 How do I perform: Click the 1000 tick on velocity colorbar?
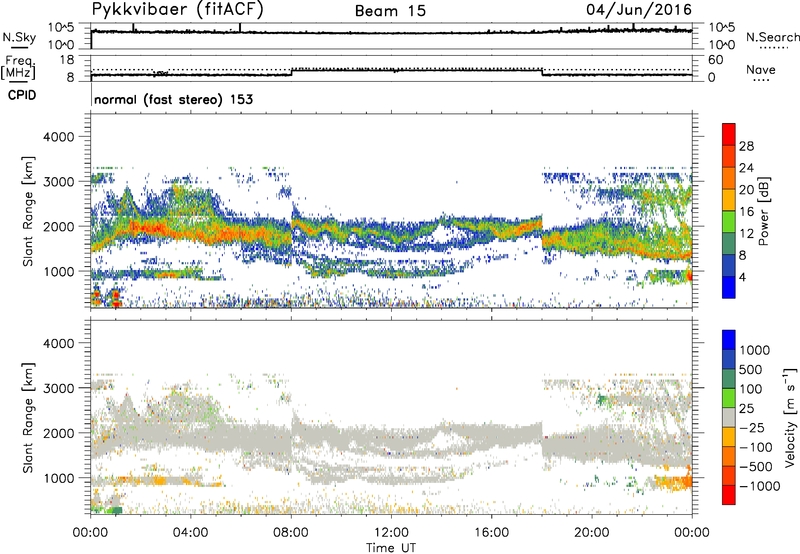[x=755, y=350]
